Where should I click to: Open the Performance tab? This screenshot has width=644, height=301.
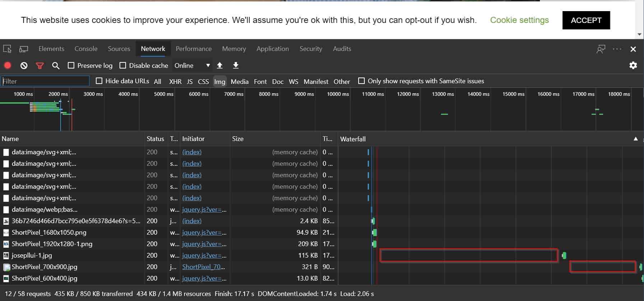pos(193,49)
